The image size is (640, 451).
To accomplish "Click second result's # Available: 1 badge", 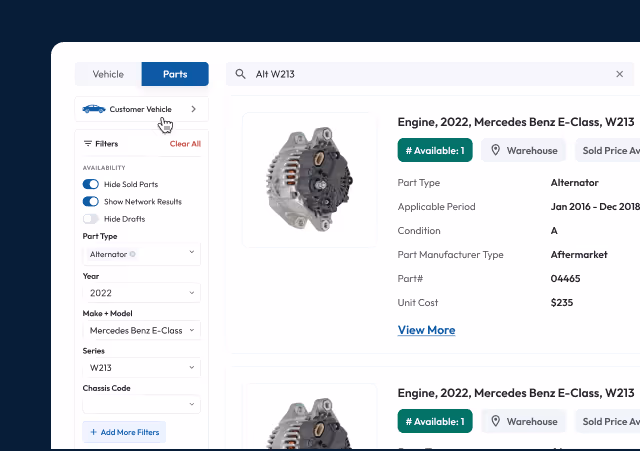I will pos(435,421).
